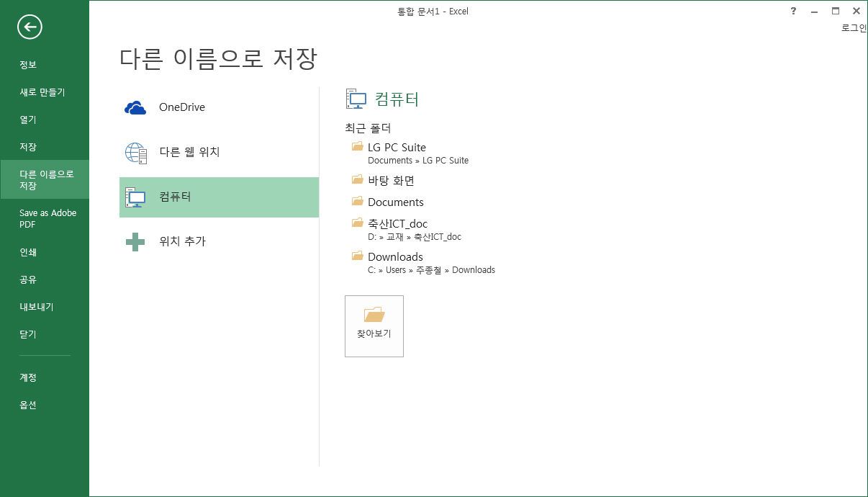Image resolution: width=868 pixels, height=497 pixels.
Task: Minimize the Excel window
Action: click(814, 11)
